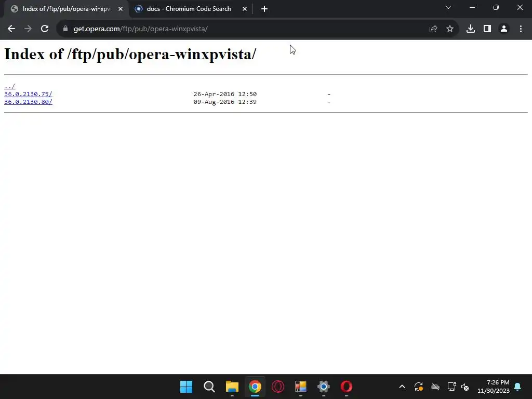Minimize the Chrome window

472,7
